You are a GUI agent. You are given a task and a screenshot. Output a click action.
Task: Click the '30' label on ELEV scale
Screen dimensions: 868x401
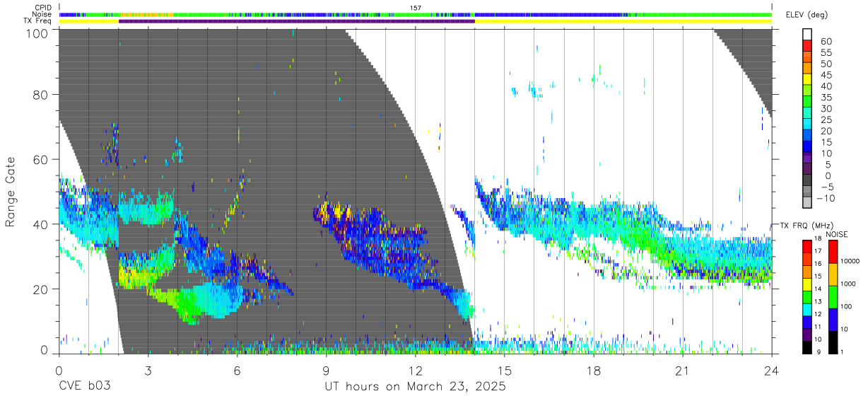[x=826, y=109]
